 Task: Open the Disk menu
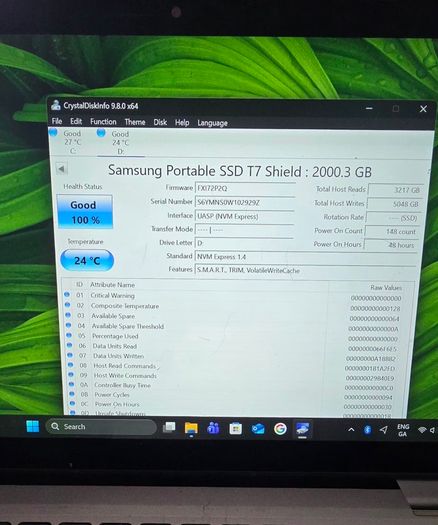pos(160,122)
